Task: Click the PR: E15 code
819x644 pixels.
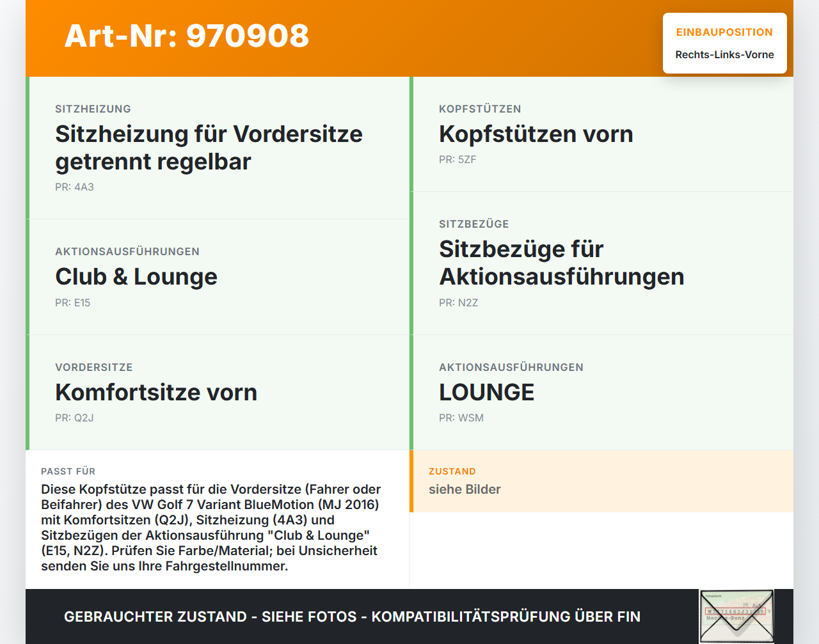Action: pos(72,302)
